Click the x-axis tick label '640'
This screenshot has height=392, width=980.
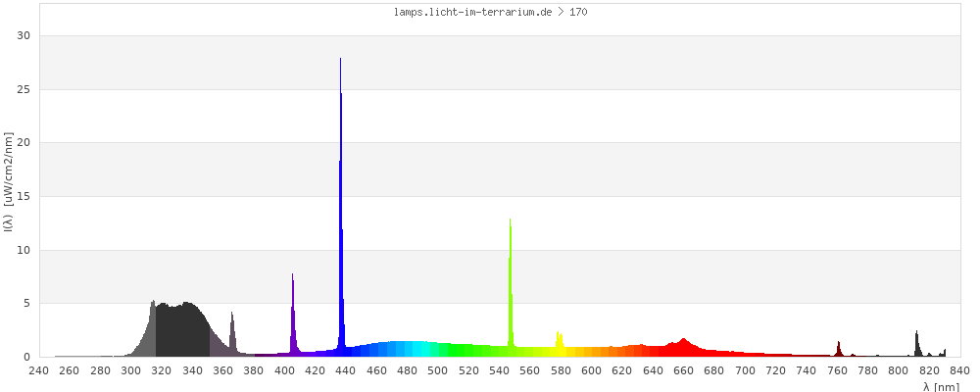[653, 370]
